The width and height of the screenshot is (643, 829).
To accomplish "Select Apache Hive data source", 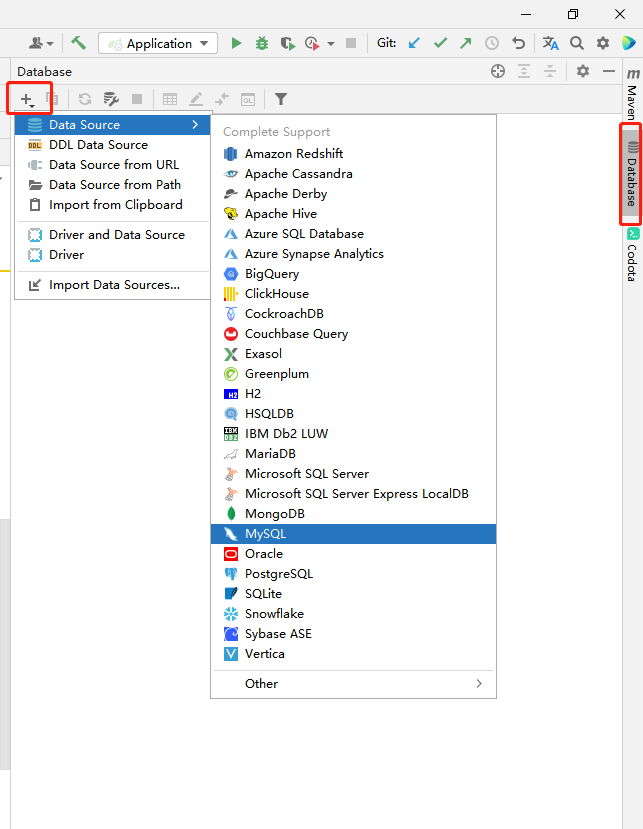I will point(353,214).
